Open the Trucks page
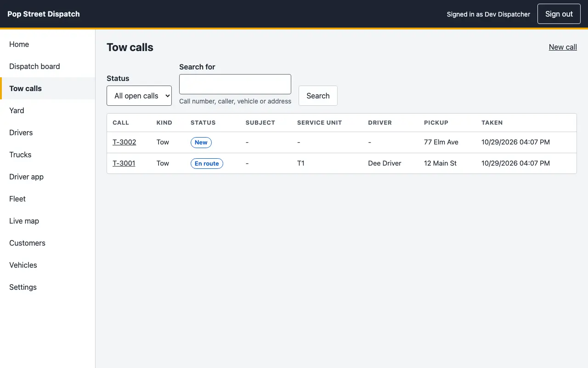588x368 pixels. point(48,155)
